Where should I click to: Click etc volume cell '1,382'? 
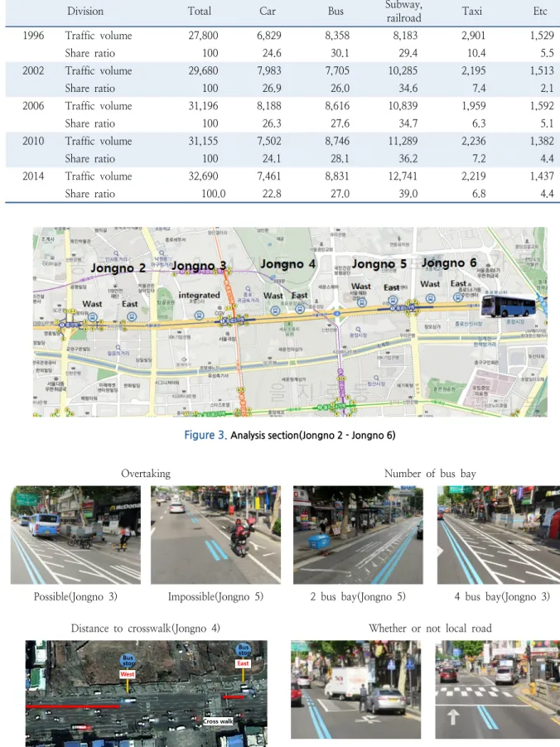click(x=542, y=141)
